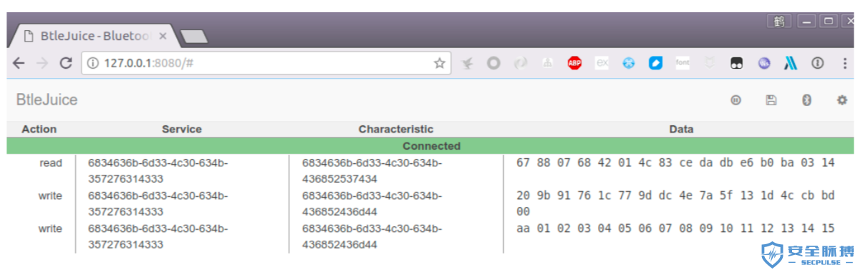
Task: Open the Bluetooth device selection icon
Action: (806, 101)
